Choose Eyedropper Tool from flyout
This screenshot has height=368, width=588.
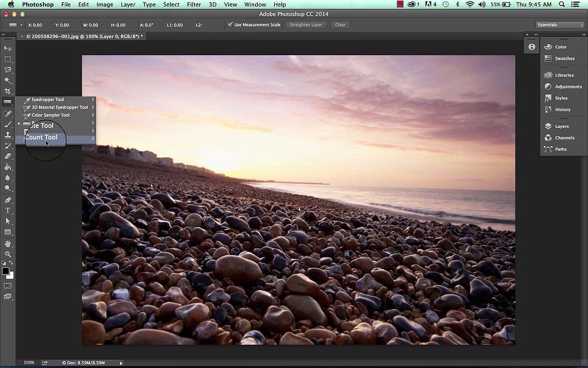56,100
